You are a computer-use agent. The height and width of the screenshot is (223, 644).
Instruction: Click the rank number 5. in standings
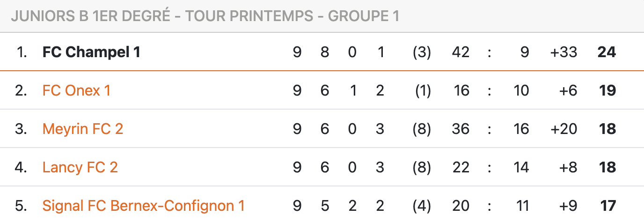(21, 206)
